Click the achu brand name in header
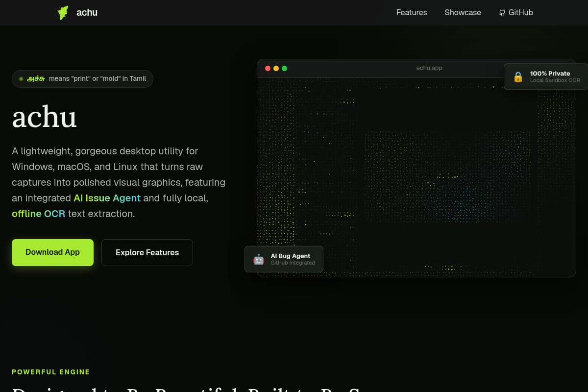Screen dimensions: 588x392 (x=87, y=13)
